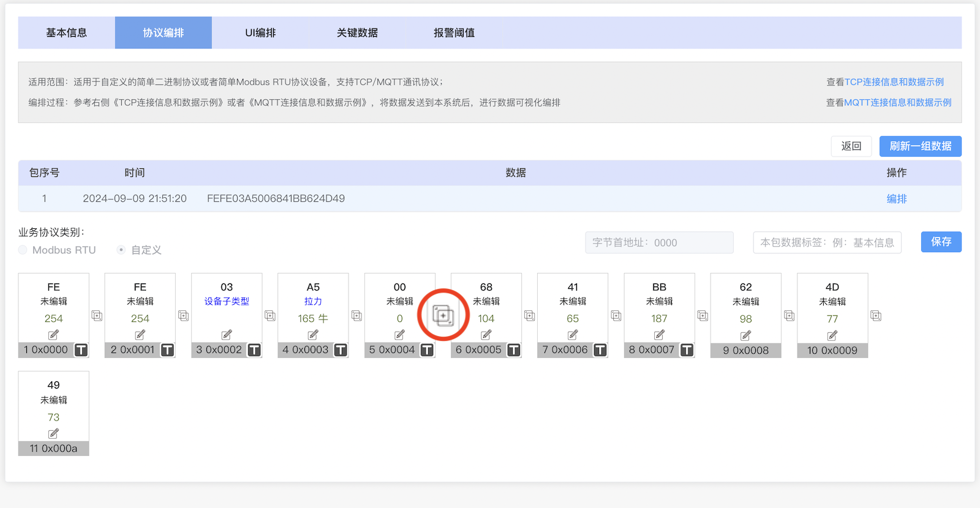Click combine icon between 68 and 41 cards
This screenshot has height=508, width=980.
[x=530, y=316]
